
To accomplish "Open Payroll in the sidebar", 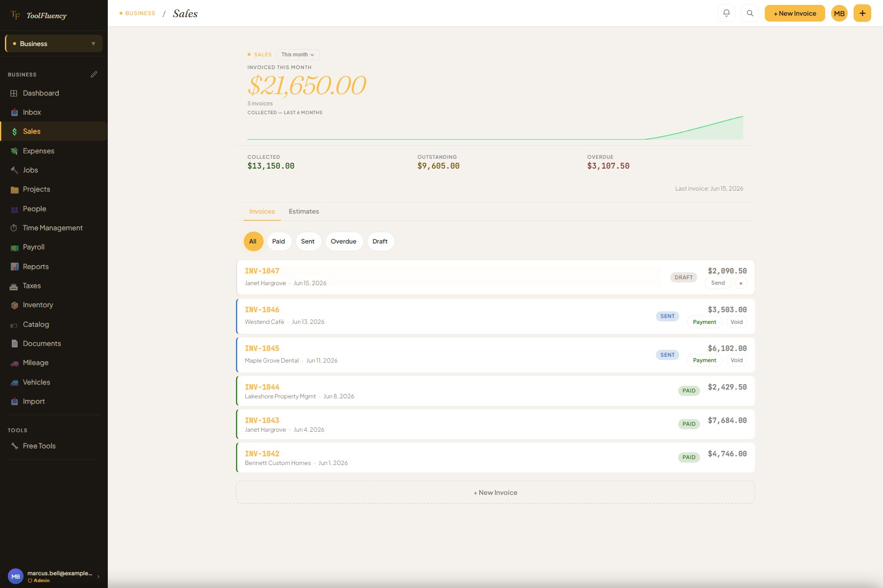I will click(54, 247).
